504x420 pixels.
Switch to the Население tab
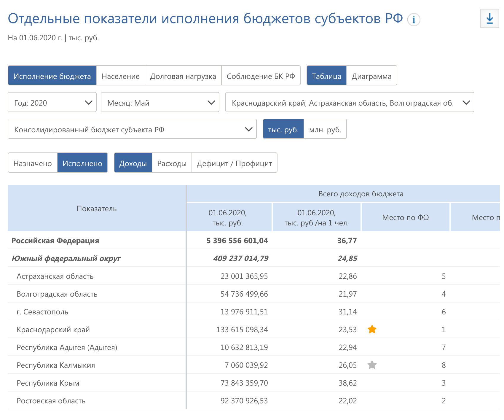coord(120,76)
